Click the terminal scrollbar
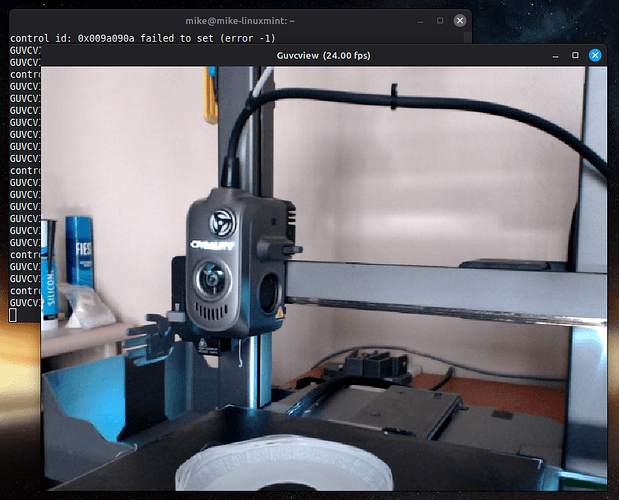 pos(467,38)
